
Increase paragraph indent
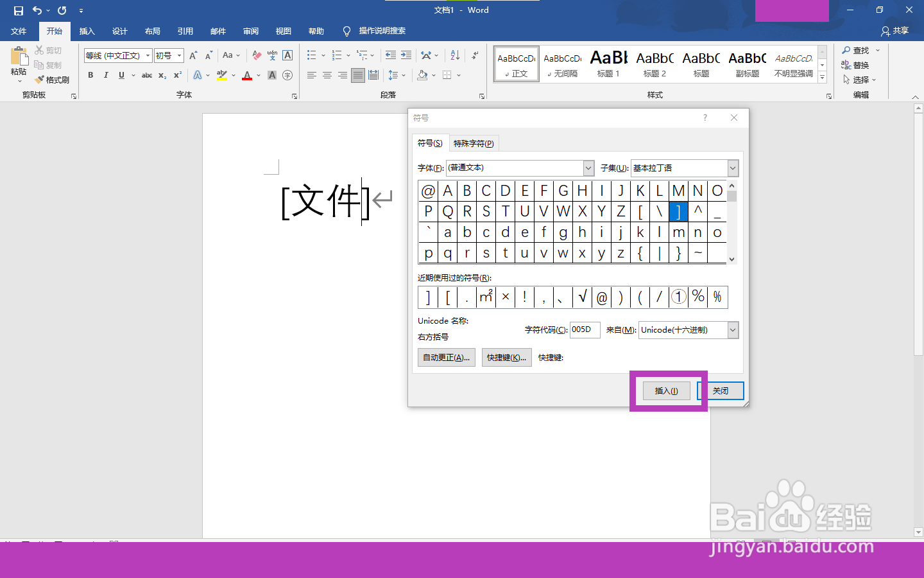pyautogui.click(x=406, y=56)
